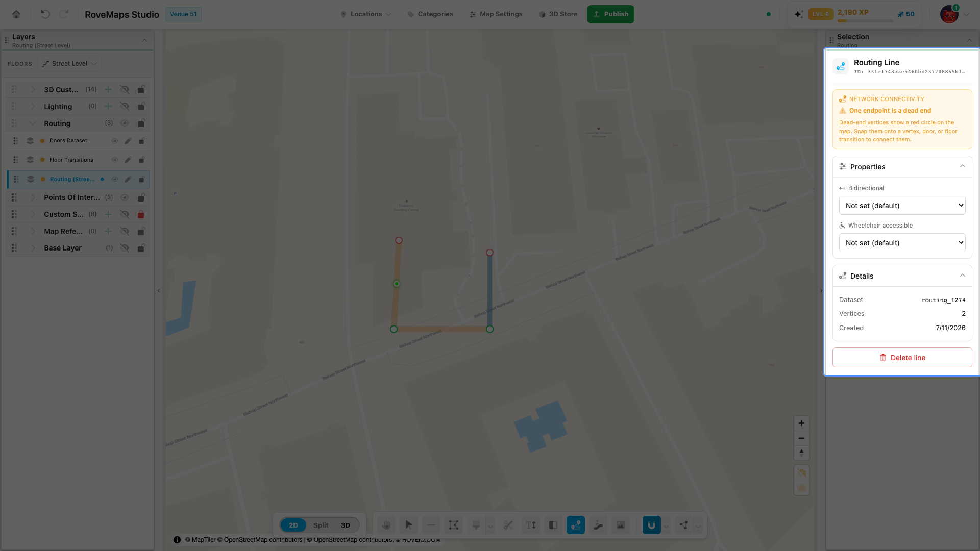Select the share nodes tool
Viewport: 980px width, 551px height.
pos(684,525)
